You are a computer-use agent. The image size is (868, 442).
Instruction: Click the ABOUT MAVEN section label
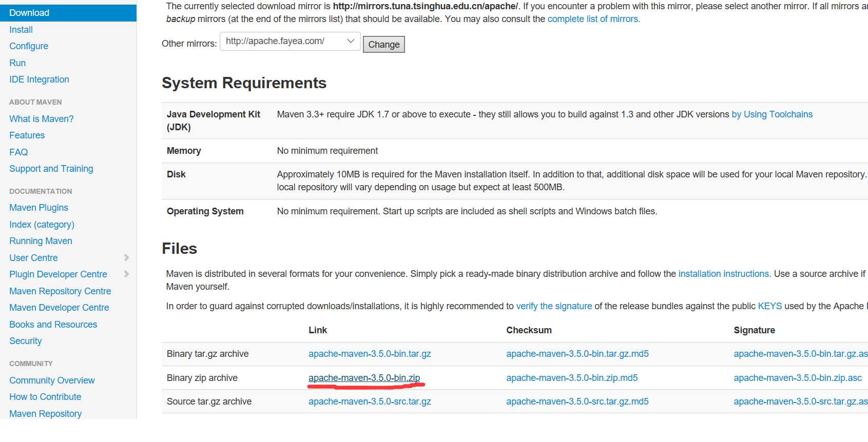point(35,102)
